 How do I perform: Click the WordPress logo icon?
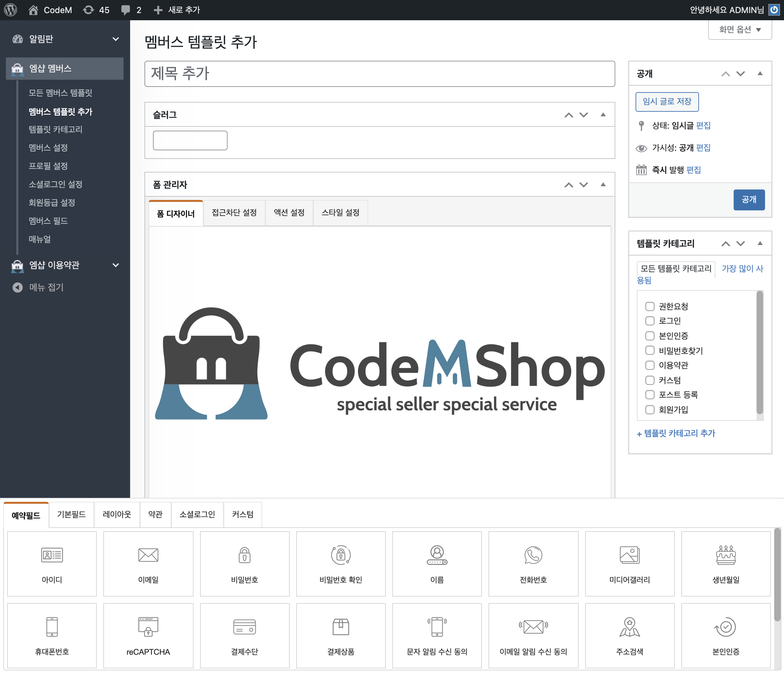[10, 10]
